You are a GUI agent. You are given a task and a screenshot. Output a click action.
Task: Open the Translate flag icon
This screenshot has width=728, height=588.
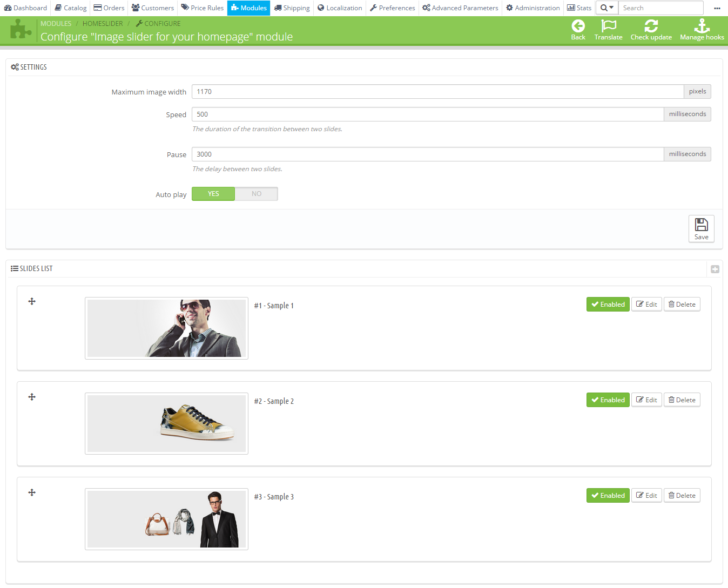pos(609,26)
